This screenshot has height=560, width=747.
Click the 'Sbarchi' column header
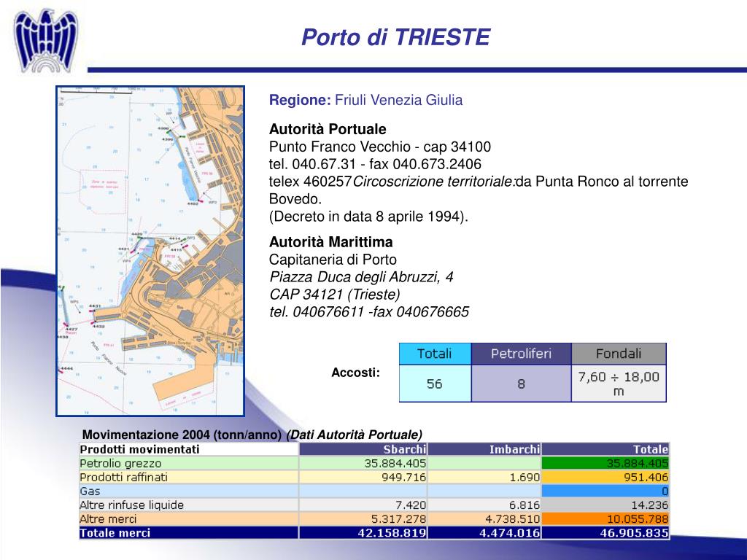363,449
